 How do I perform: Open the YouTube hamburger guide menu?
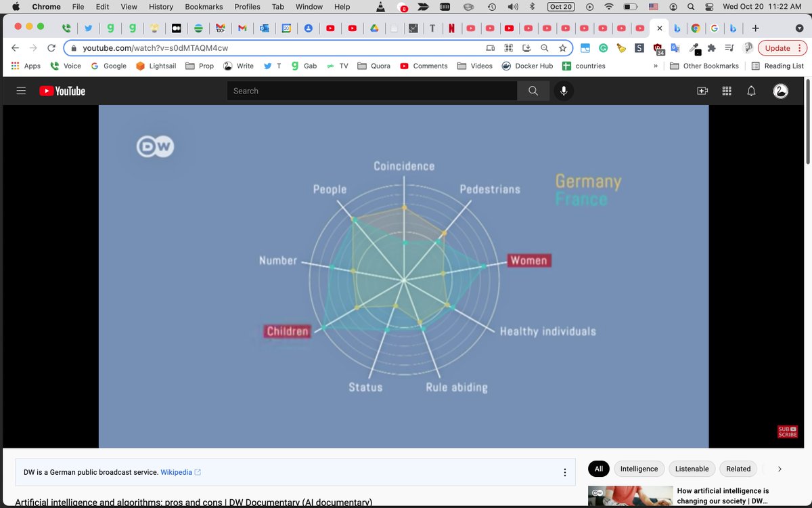coord(21,91)
